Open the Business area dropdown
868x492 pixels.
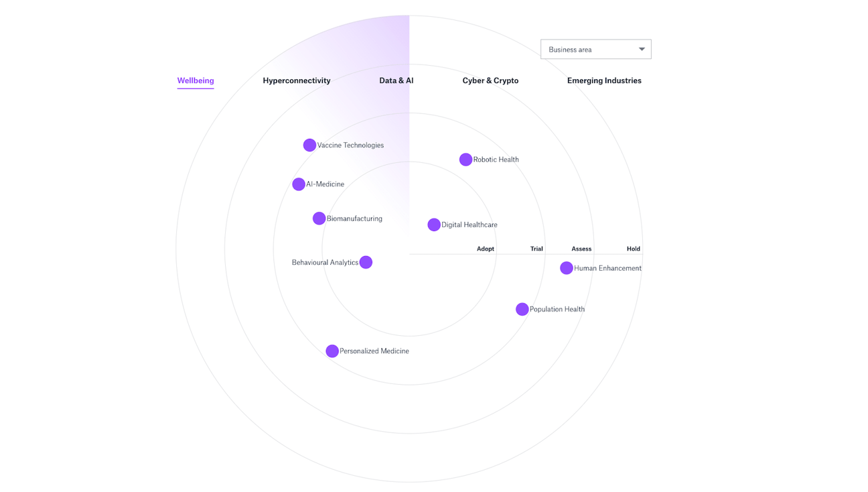point(595,49)
